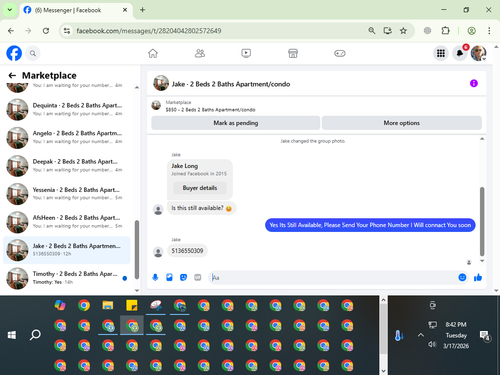
Task: Click the $850 listing title link
Action: click(210, 110)
